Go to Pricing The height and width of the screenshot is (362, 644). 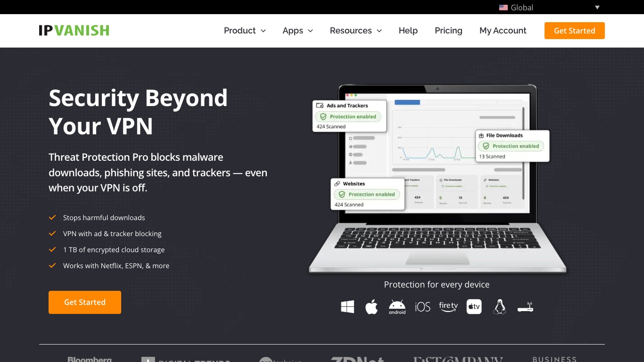point(448,31)
